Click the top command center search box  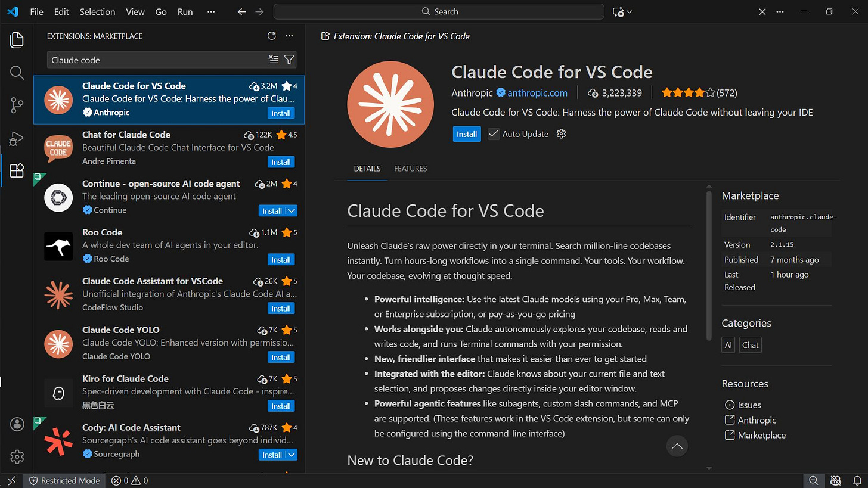(x=439, y=11)
